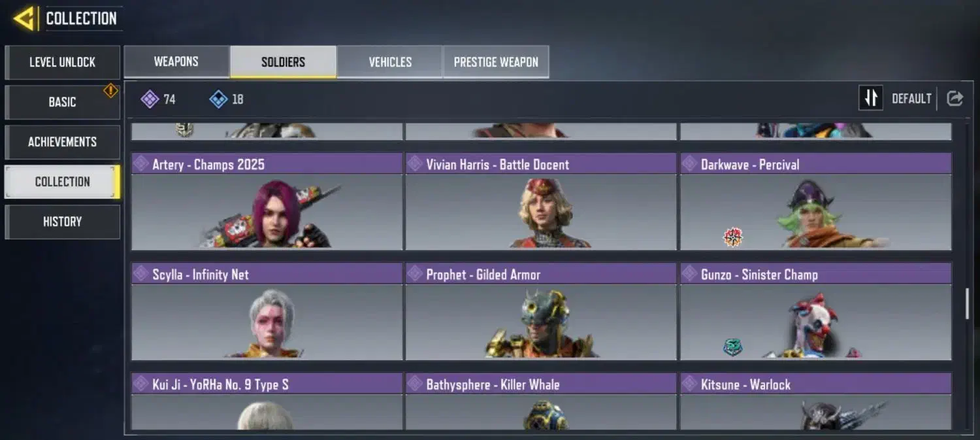Screen dimensions: 980x440
Task: Click the red emblem badge on Darkwave card
Action: pyautogui.click(x=733, y=237)
